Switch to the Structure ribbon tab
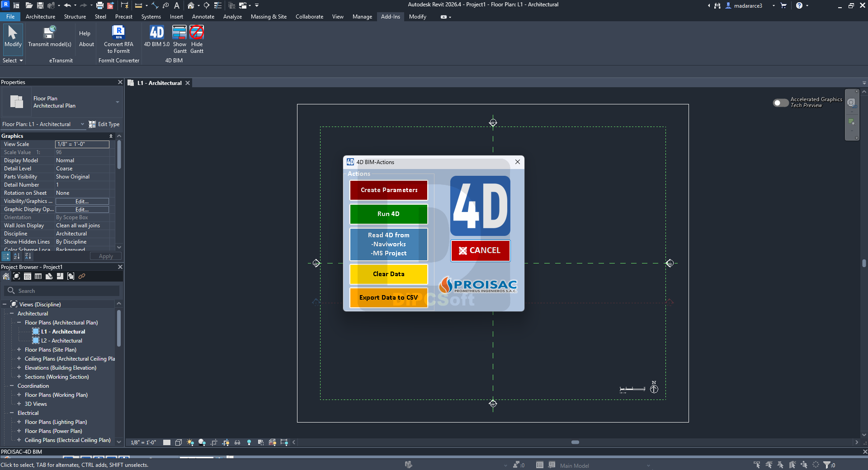 point(75,17)
